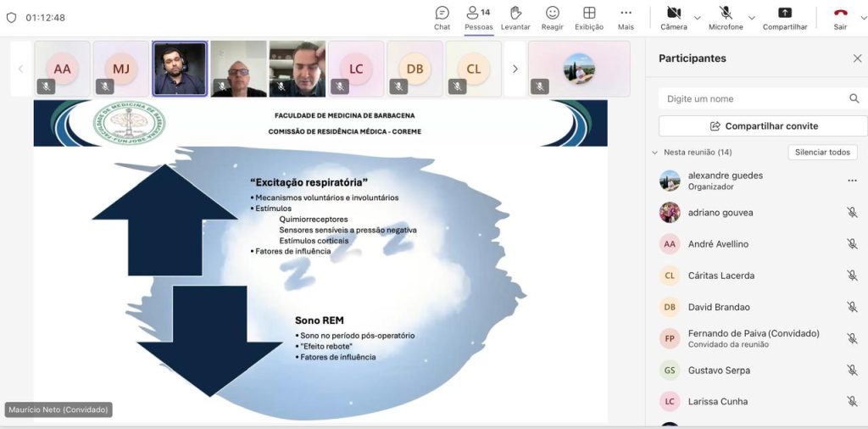Click the Digite um nome search field

click(x=753, y=99)
